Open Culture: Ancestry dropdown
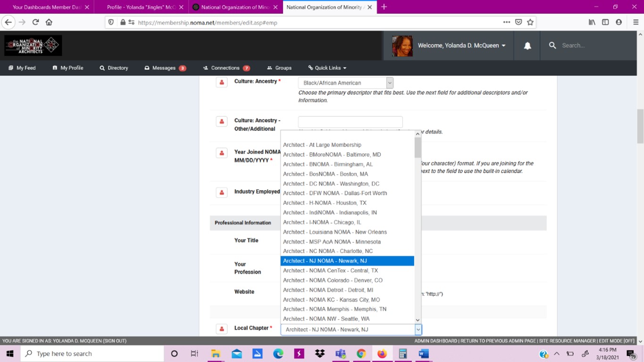 click(x=346, y=83)
